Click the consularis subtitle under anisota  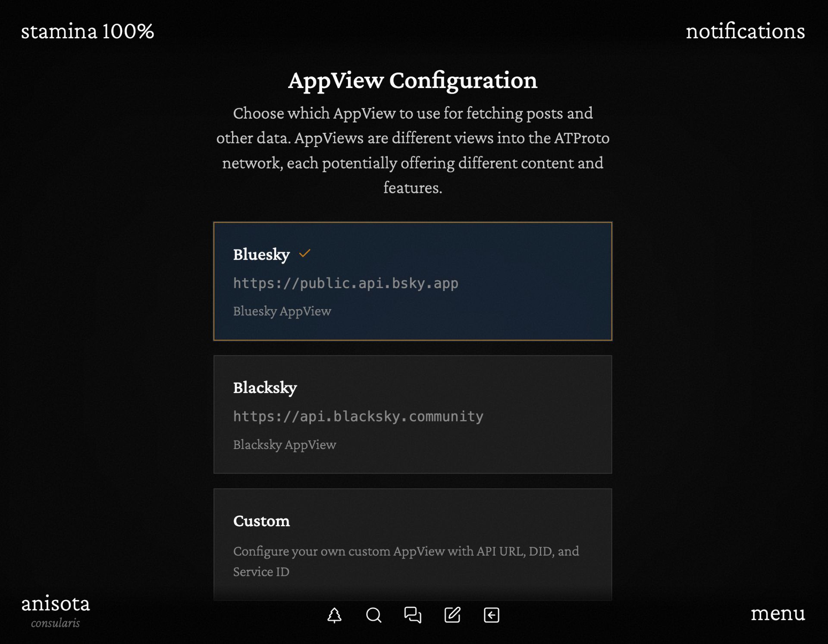56,623
